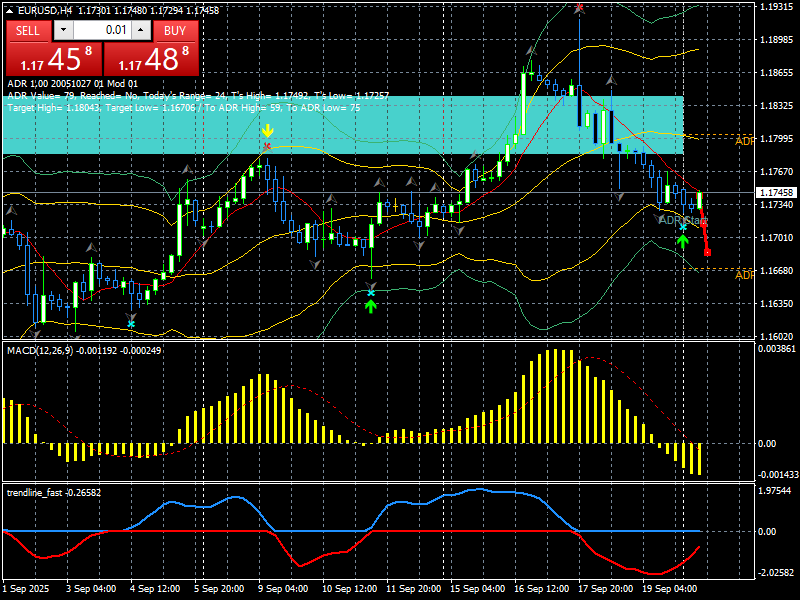Image resolution: width=800 pixels, height=600 pixels.
Task: Click the Target High= 1.18043 info line
Action: click(184, 108)
